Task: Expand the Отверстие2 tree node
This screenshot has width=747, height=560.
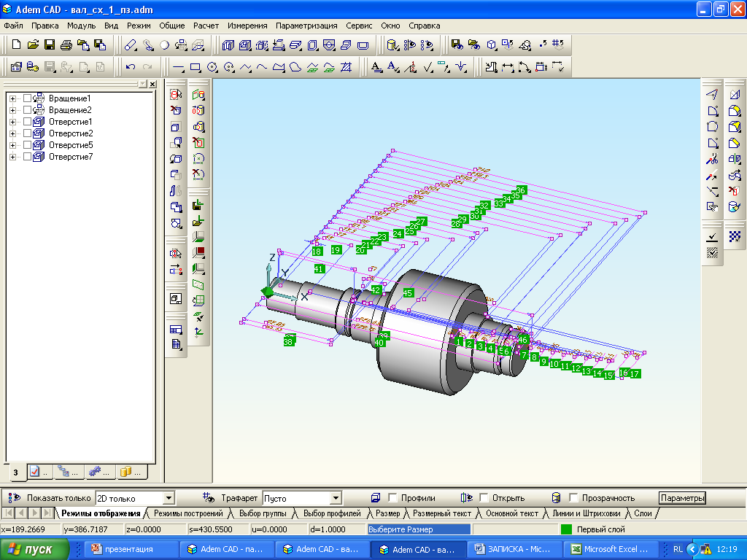Action: (x=13, y=133)
